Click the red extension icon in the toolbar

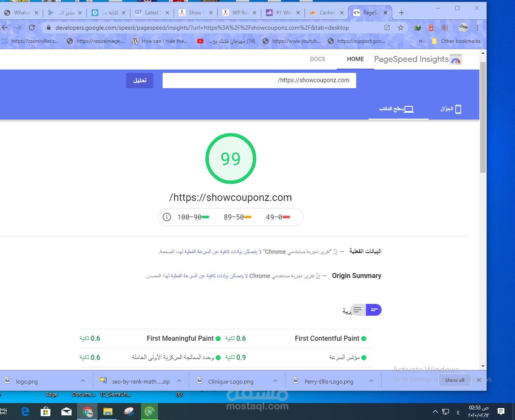click(x=431, y=28)
